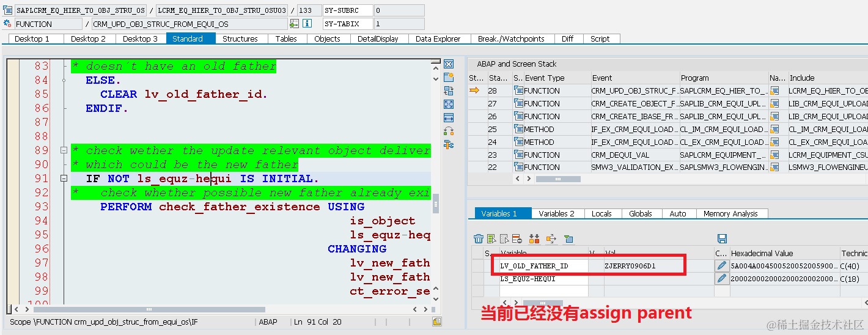Switch to the Script tab
Screen dimensions: 868x335
[x=600, y=39]
